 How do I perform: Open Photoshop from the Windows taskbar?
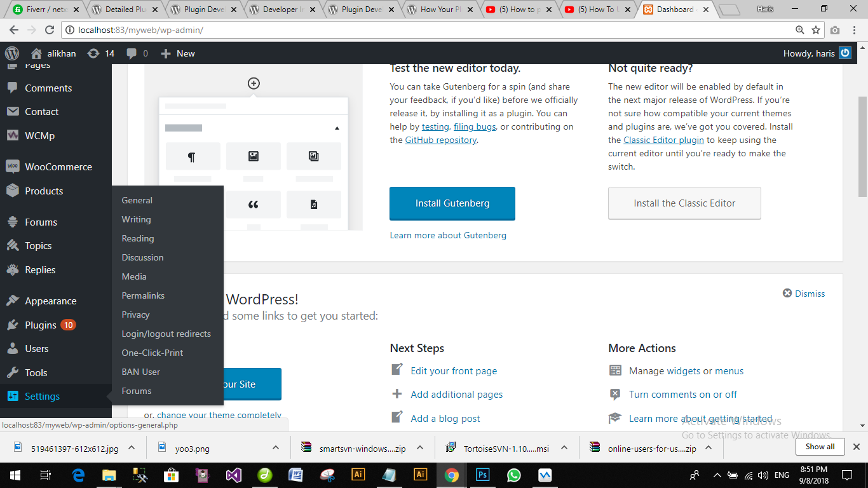(482, 475)
